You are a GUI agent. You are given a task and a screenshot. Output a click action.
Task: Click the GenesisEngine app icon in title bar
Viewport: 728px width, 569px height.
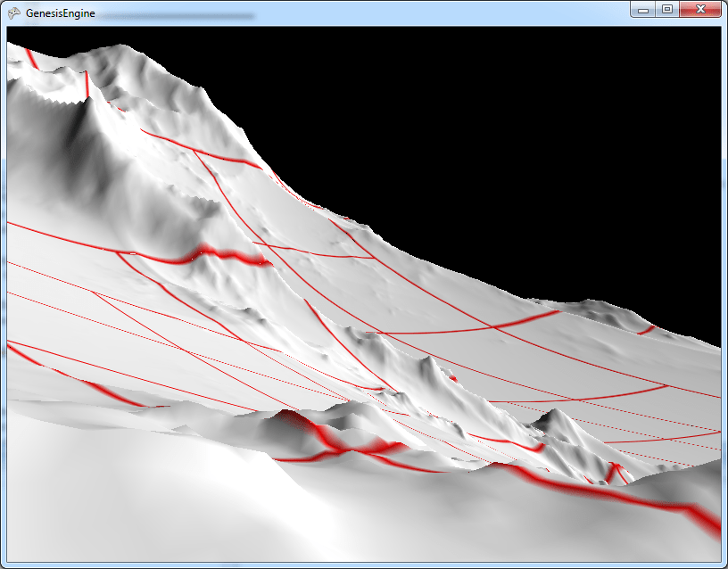[x=14, y=13]
